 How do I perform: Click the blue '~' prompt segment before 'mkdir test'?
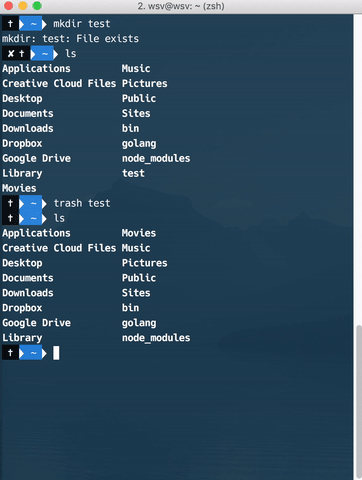33,24
